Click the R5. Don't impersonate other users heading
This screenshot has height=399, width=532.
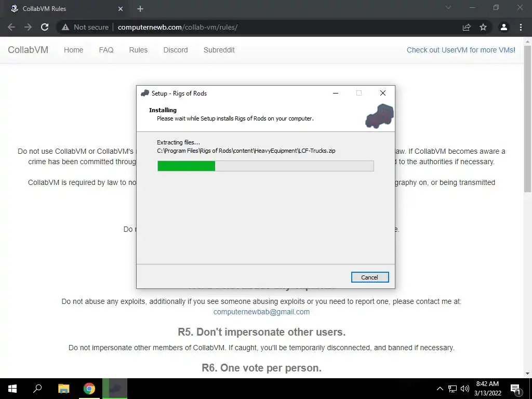click(262, 332)
